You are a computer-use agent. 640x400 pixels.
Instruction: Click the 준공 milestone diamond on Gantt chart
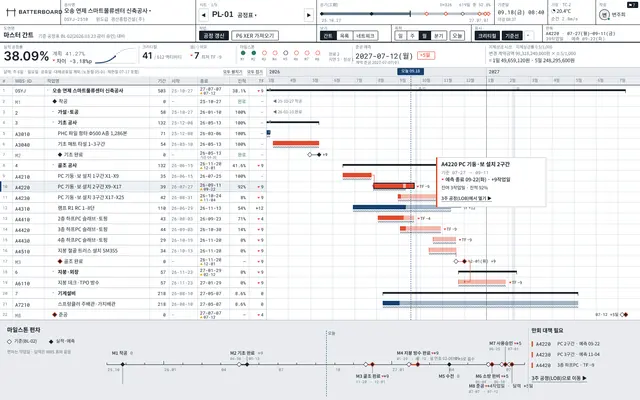(625, 315)
